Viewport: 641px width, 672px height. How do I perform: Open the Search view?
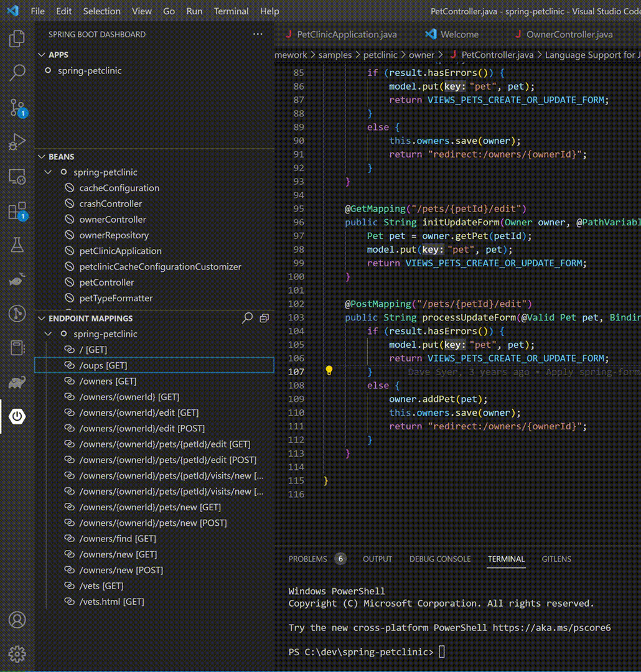coord(17,72)
